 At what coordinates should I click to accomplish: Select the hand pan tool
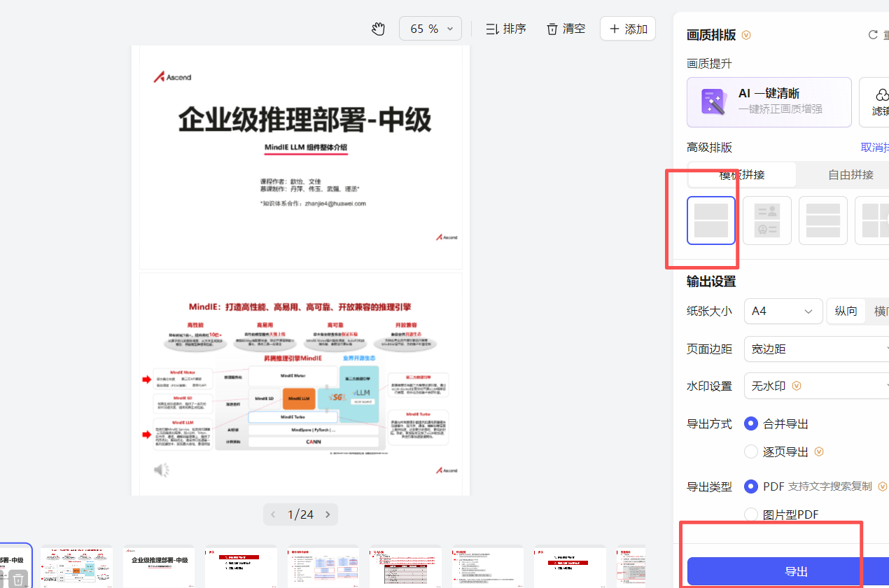tap(379, 29)
